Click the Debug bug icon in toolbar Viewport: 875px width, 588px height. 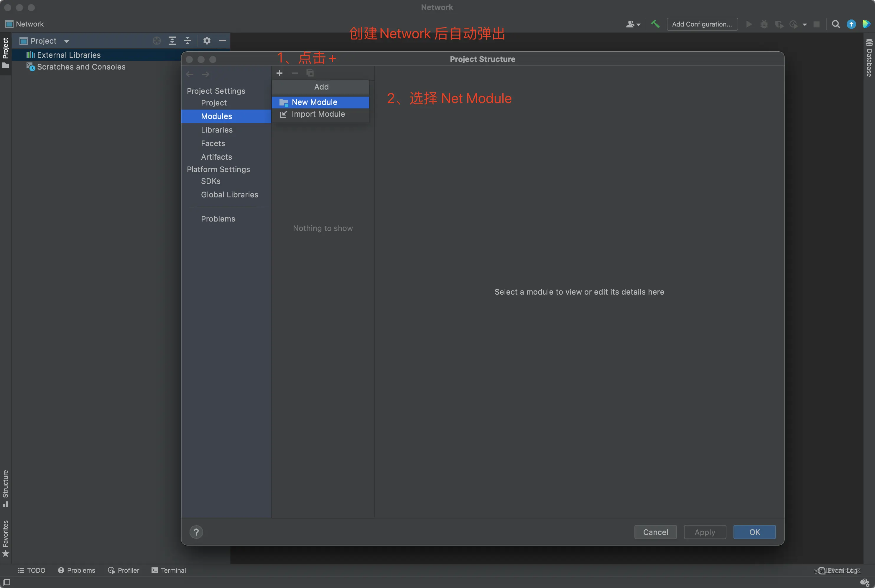pos(764,24)
